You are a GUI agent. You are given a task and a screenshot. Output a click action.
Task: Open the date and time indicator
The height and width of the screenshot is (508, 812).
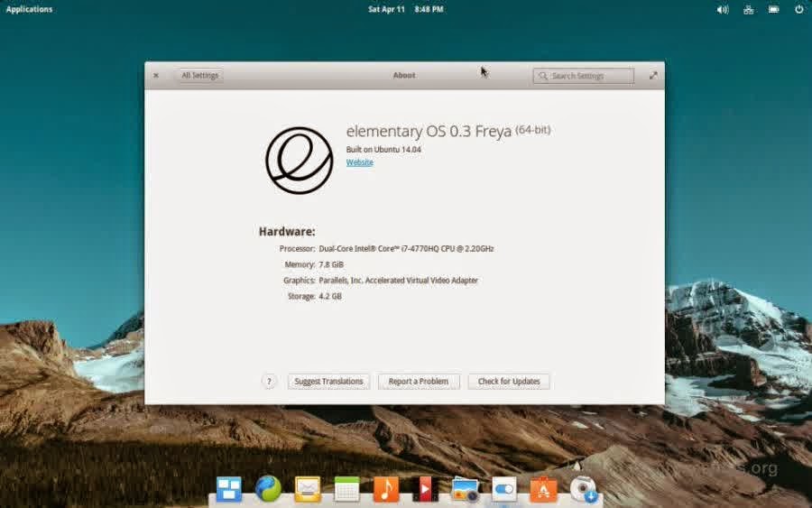click(x=405, y=9)
